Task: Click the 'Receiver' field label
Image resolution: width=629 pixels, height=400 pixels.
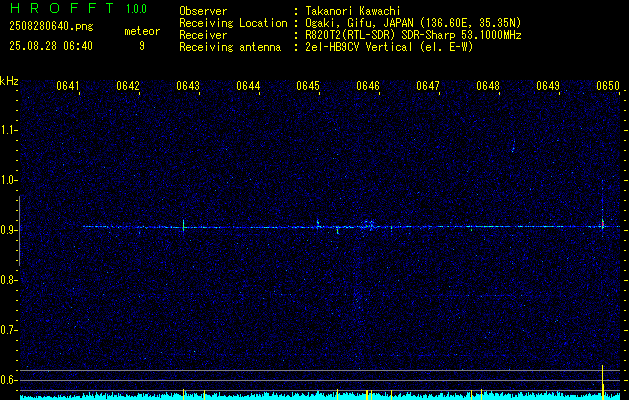Action: coord(203,35)
